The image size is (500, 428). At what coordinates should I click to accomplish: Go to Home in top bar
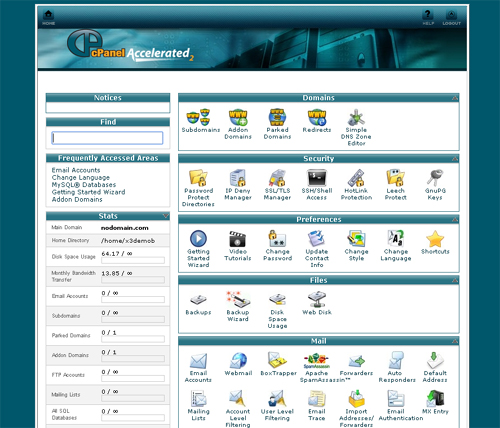click(x=48, y=18)
